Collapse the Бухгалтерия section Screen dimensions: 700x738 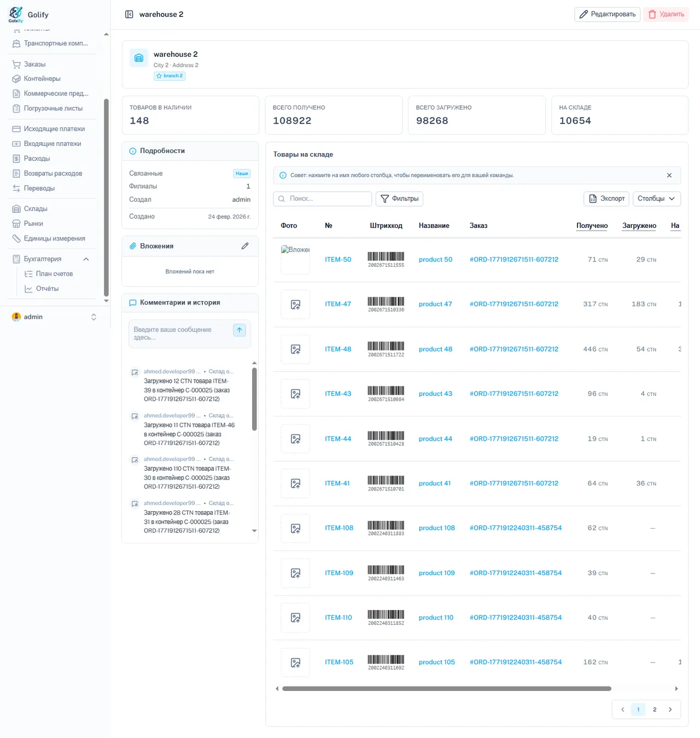point(86,259)
